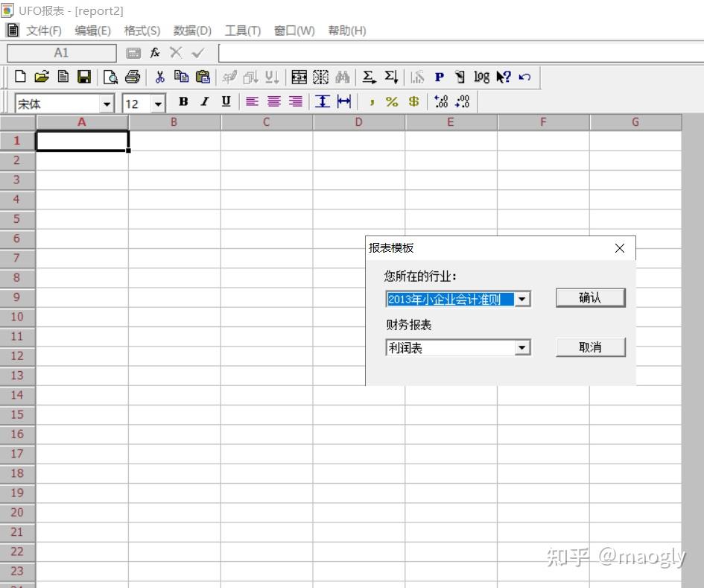This screenshot has height=588, width=704.
Task: Save the report with the floppy icon
Action: (84, 77)
